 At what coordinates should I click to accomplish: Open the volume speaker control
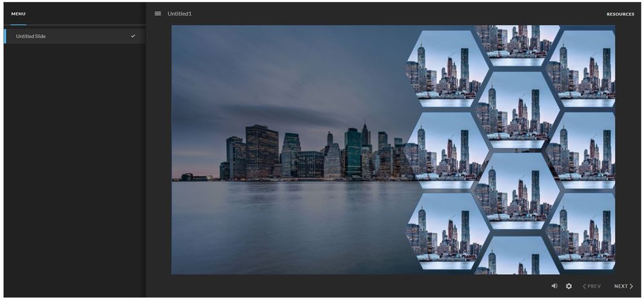tap(554, 286)
